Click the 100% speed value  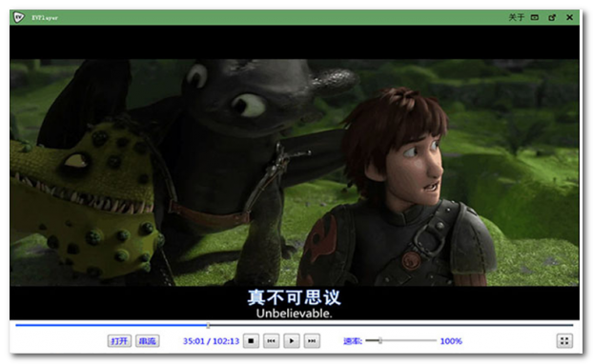451,341
